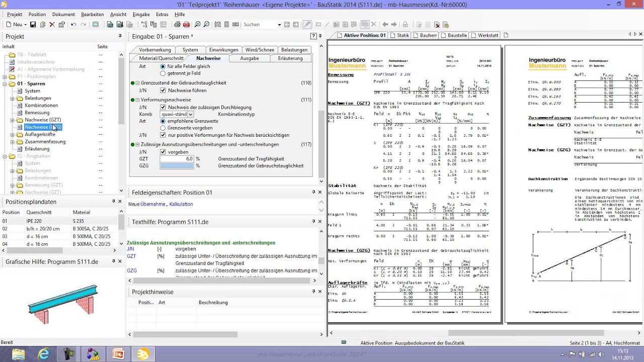This screenshot has width=644, height=362.
Task: Expand the Belastungen folder under 01 - Sparren
Action: tap(13, 99)
